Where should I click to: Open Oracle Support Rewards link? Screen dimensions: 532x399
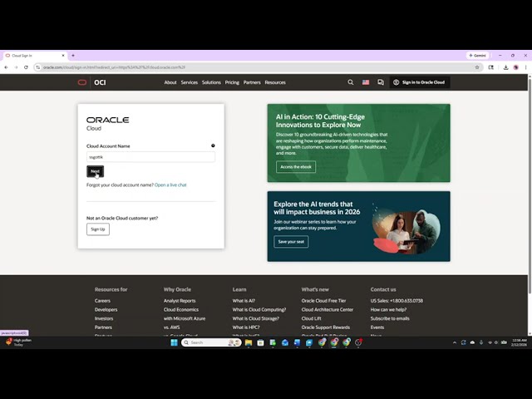click(325, 328)
